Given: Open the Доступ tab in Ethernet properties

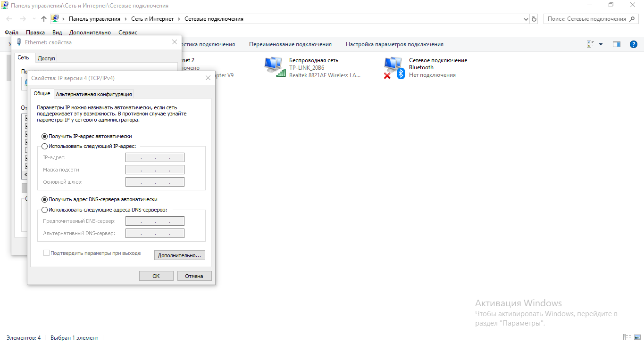Looking at the screenshot, I should click(x=46, y=58).
